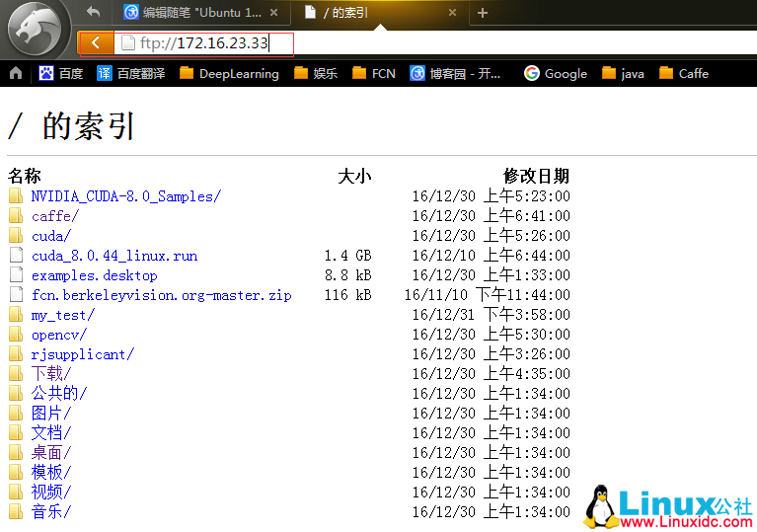Click the 名称 column header
Screen dimensions: 757x532
click(x=25, y=176)
